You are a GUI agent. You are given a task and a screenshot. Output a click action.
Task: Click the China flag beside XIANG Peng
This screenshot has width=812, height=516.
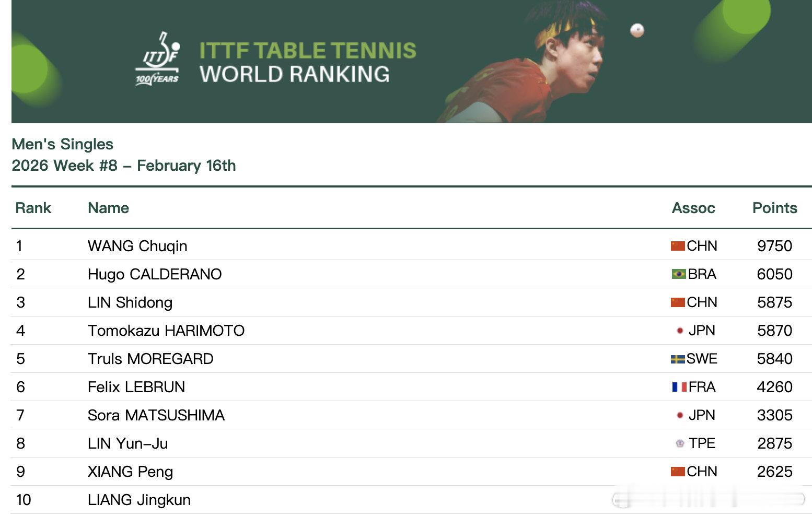pyautogui.click(x=678, y=472)
